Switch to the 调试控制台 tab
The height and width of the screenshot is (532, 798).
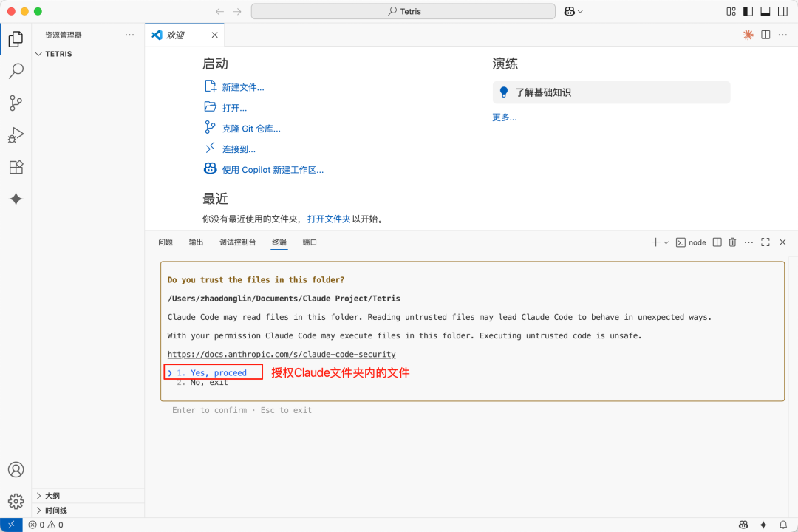(237, 242)
